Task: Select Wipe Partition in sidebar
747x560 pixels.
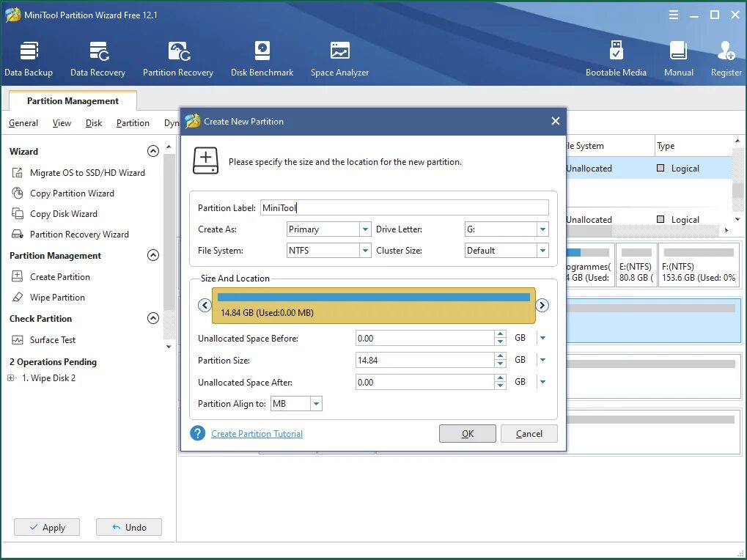Action: coord(48,297)
